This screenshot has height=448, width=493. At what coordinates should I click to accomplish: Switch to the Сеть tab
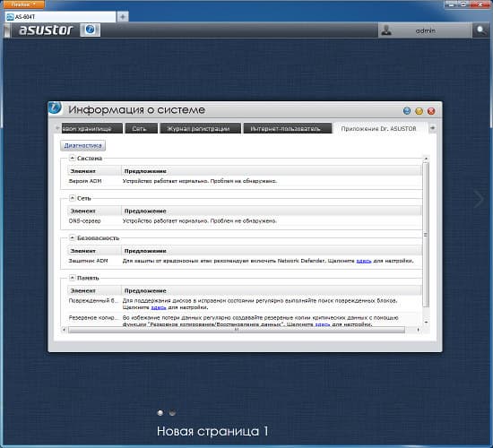click(x=141, y=128)
